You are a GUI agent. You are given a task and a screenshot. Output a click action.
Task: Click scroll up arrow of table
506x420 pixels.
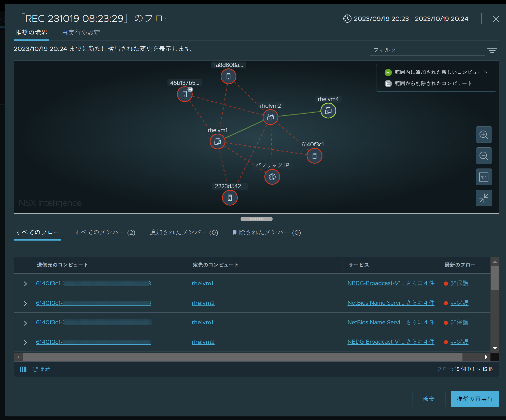tap(495, 262)
